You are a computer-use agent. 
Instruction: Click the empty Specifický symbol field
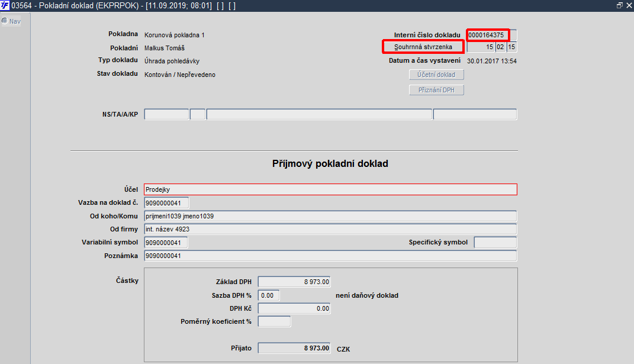point(495,242)
